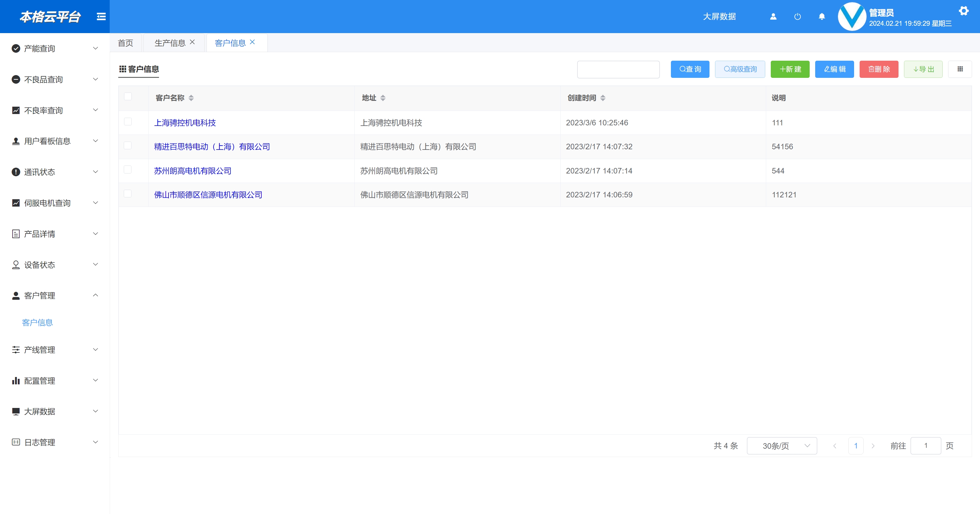Viewport: 980px width, 514px height.
Task: Click the 伺服电机查询 chart icon
Action: tap(16, 203)
